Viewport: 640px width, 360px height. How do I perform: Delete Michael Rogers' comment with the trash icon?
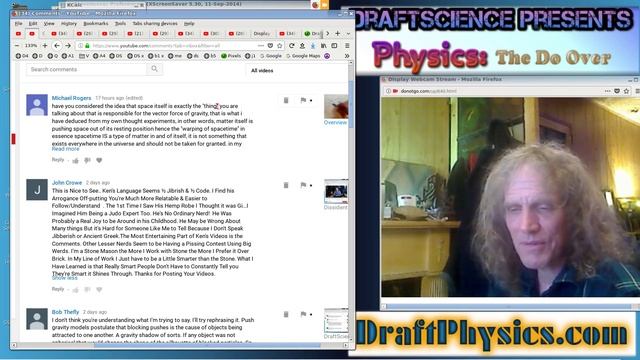(286, 100)
